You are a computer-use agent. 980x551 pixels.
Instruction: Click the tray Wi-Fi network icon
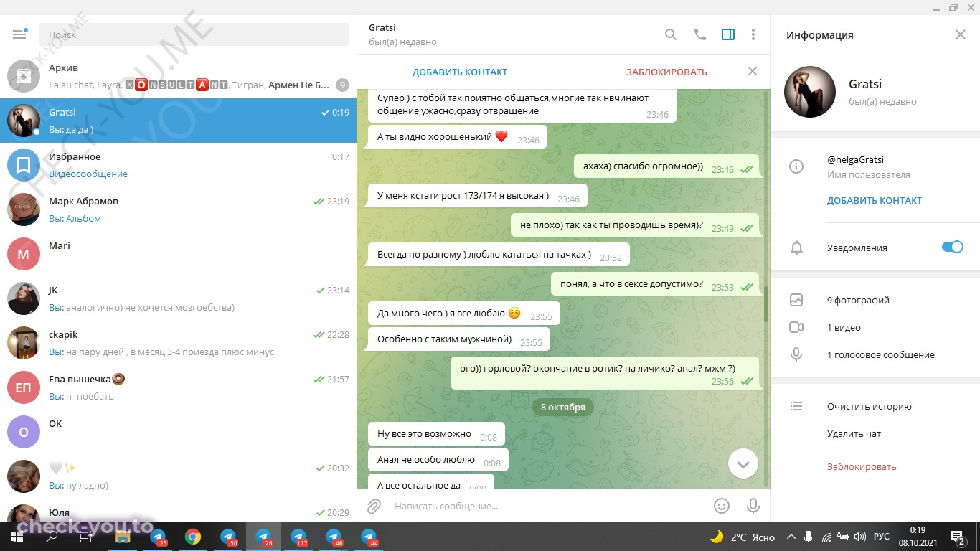pos(826,537)
